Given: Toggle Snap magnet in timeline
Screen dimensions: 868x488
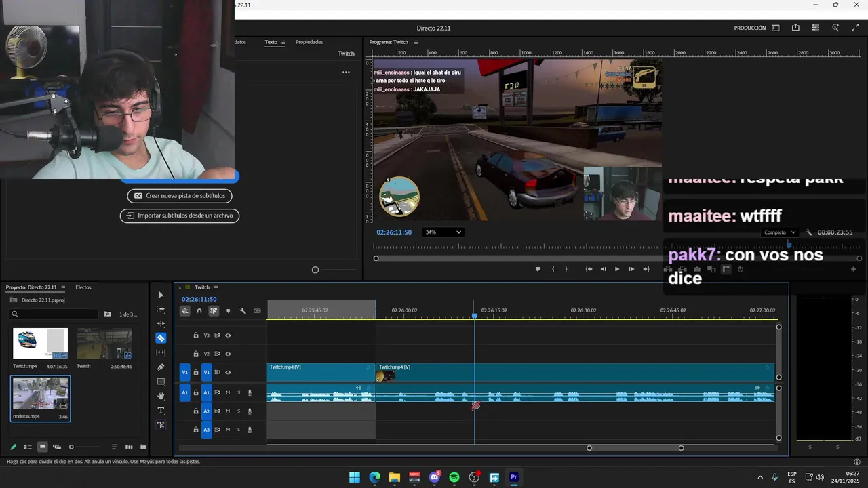Looking at the screenshot, I should pos(199,311).
